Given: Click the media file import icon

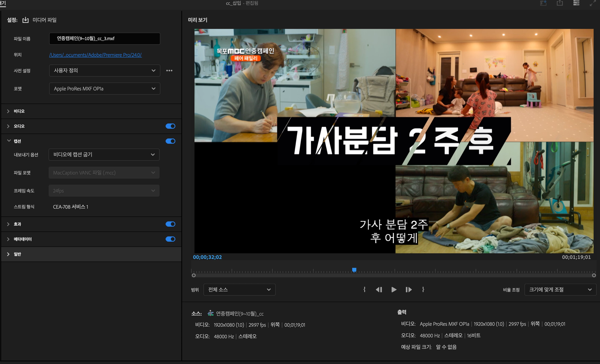Looking at the screenshot, I should coord(26,20).
